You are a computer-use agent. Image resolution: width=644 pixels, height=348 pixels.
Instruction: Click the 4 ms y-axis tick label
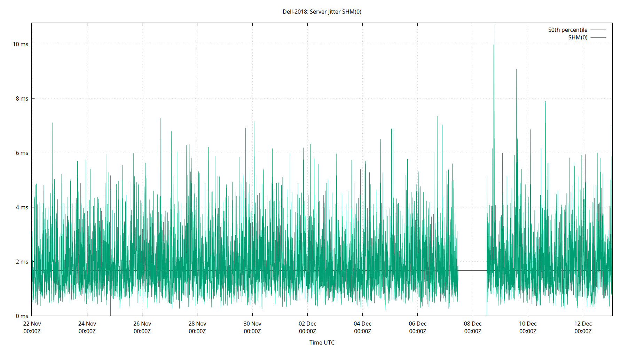pos(22,207)
